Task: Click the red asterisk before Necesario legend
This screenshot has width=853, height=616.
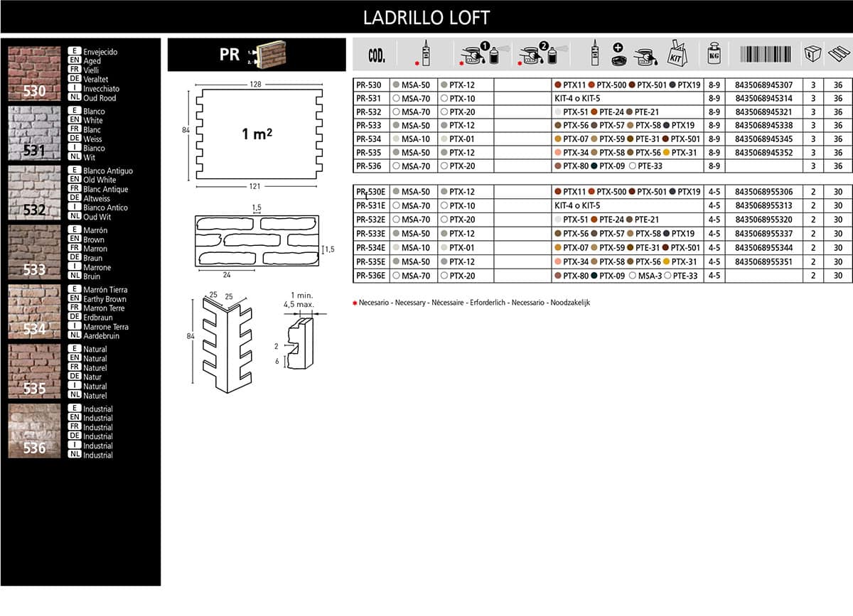Action: coord(355,303)
